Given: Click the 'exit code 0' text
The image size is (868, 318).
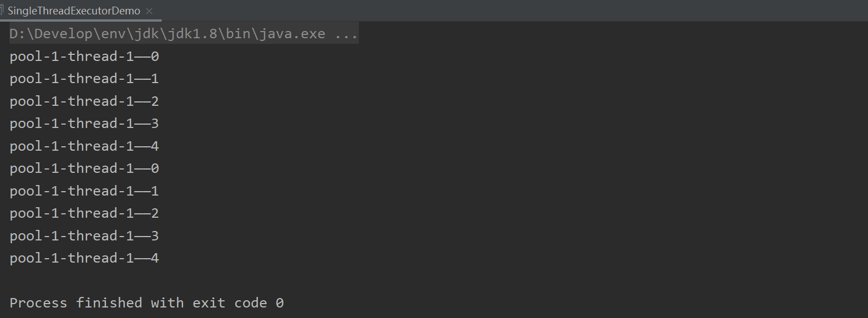Looking at the screenshot, I should 238,303.
